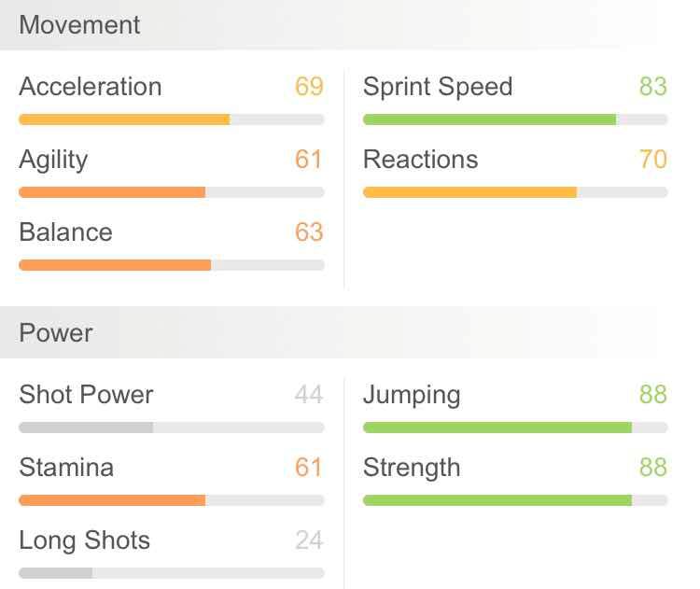The image size is (700, 589).
Task: Click the Long Shots grey bar
Action: [x=55, y=573]
